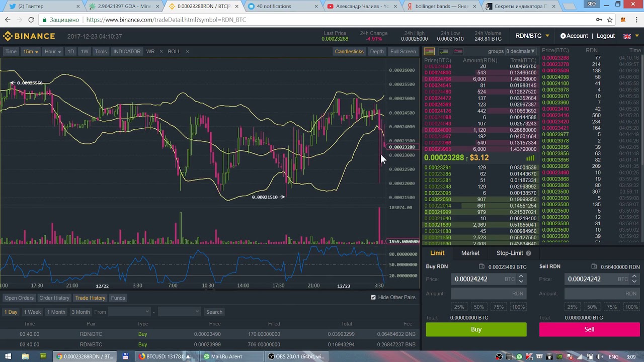
Task: Select the 1 Week history range
Action: (32, 312)
